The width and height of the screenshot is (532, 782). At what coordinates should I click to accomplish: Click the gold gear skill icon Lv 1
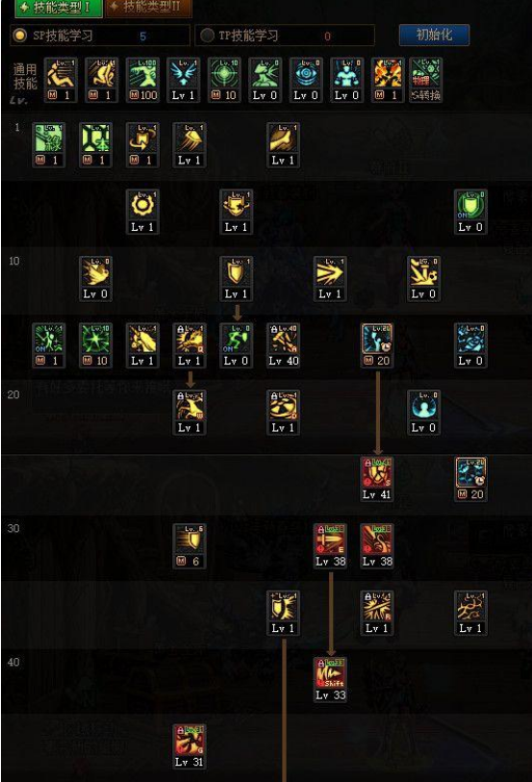pyautogui.click(x=142, y=212)
